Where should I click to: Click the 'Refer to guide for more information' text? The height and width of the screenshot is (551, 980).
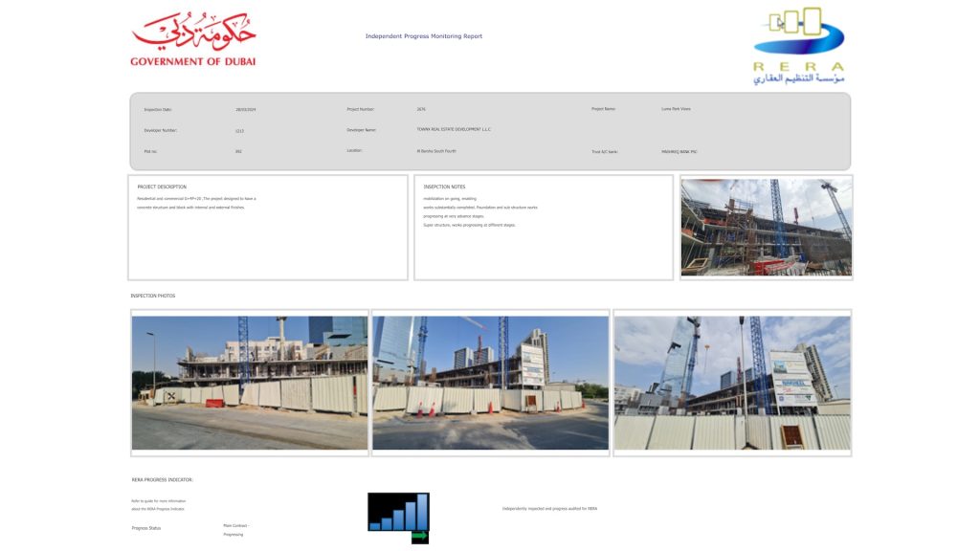pos(159,501)
